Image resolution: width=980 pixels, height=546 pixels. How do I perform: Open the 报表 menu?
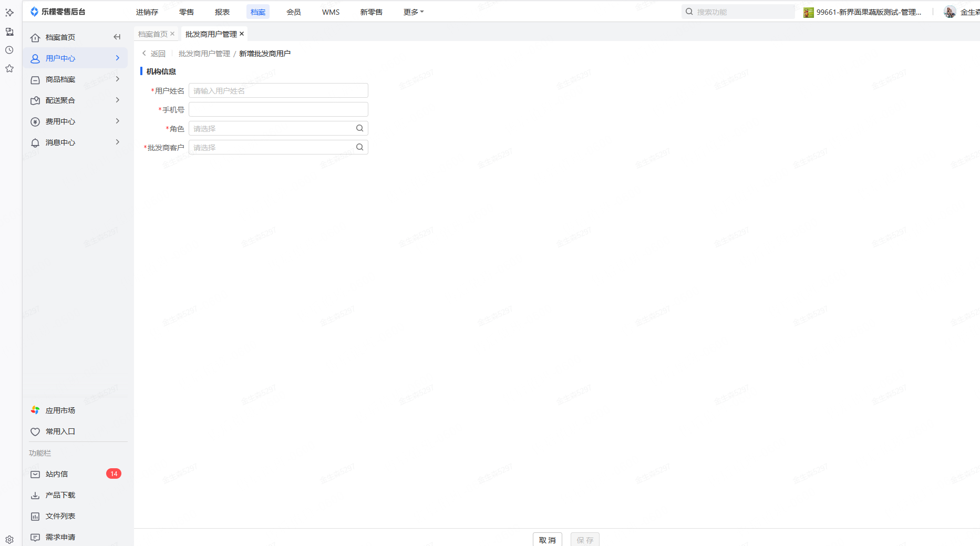(x=222, y=12)
